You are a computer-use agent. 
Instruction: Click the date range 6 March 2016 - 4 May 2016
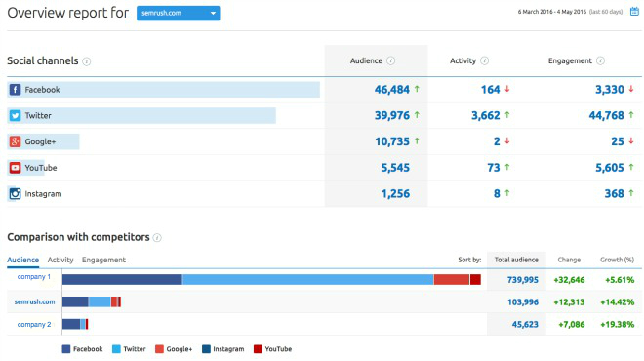point(551,12)
